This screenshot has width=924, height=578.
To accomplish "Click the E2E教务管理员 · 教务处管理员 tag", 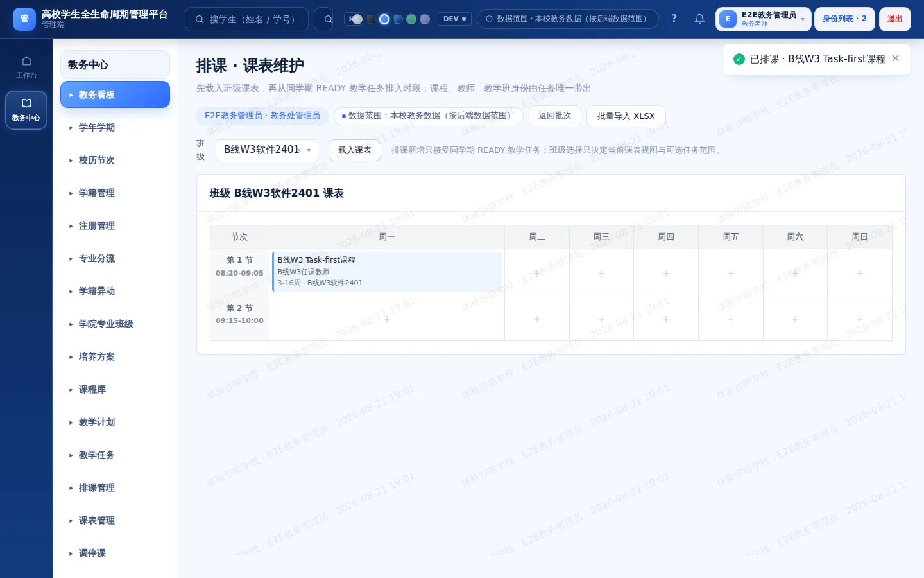I will (x=262, y=116).
